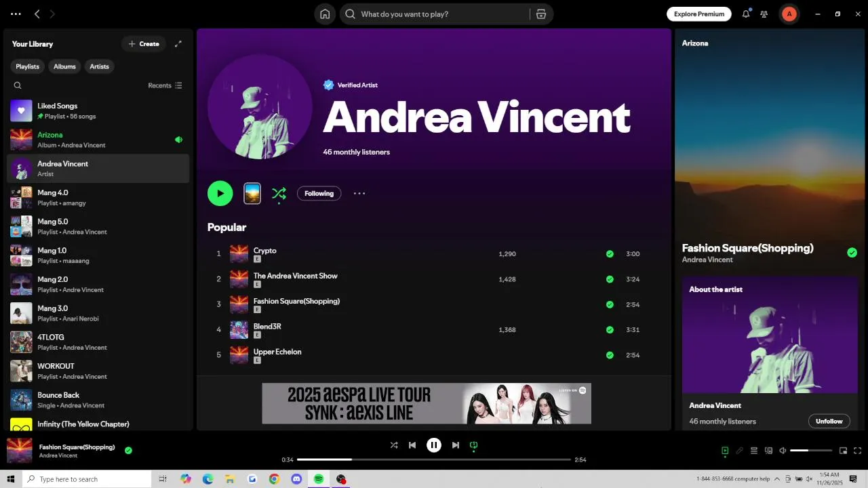
Task: Navigate forward with the right arrow
Action: [x=52, y=14]
